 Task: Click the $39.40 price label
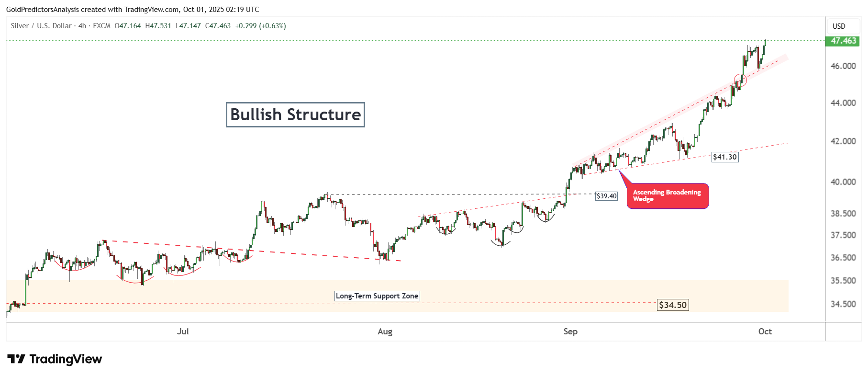[x=606, y=196]
